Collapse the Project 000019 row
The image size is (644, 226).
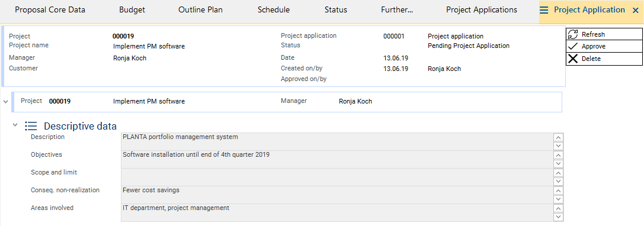click(x=5, y=101)
